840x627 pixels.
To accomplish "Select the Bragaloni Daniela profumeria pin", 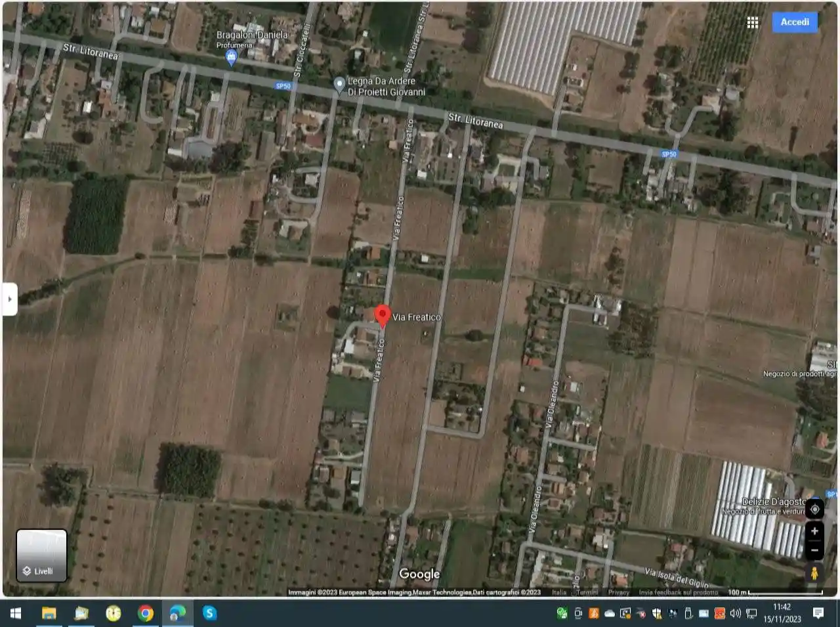I will tap(230, 57).
